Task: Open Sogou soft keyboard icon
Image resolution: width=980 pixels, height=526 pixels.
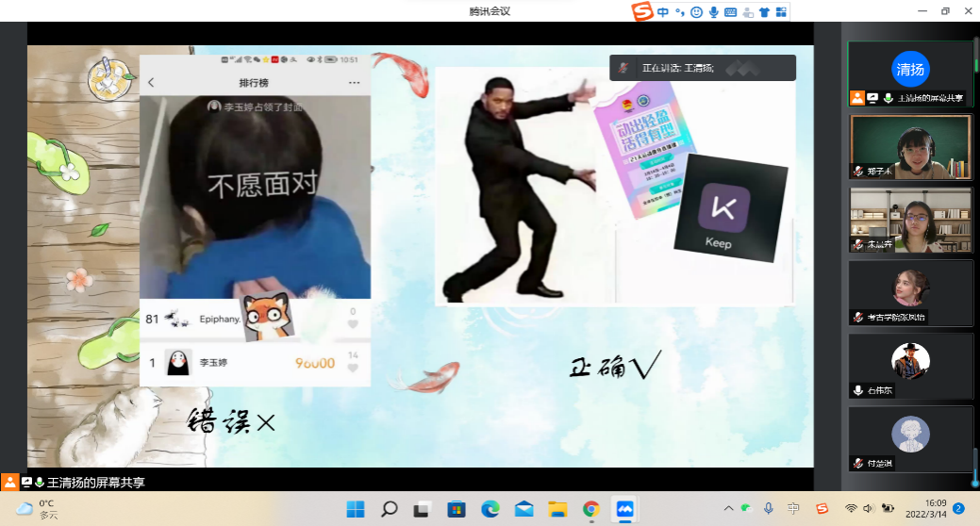Action: 730,12
